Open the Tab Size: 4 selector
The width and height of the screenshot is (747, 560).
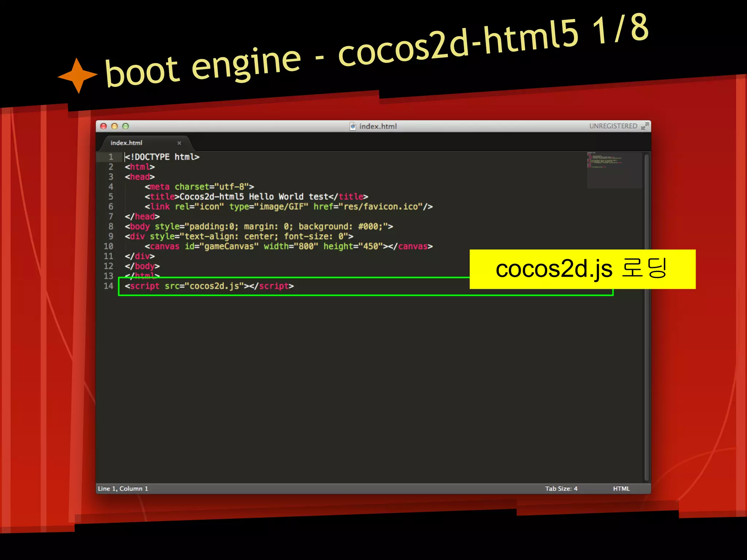click(x=561, y=489)
